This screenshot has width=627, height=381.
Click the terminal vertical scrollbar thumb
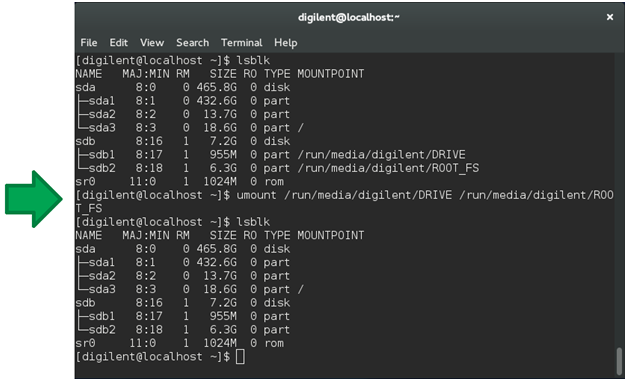pos(619,361)
